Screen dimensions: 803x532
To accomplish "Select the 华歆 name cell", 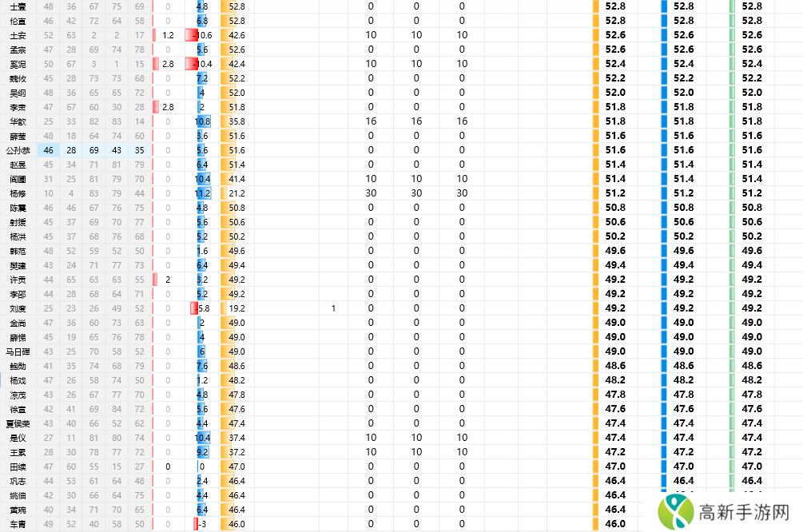I will [18, 121].
